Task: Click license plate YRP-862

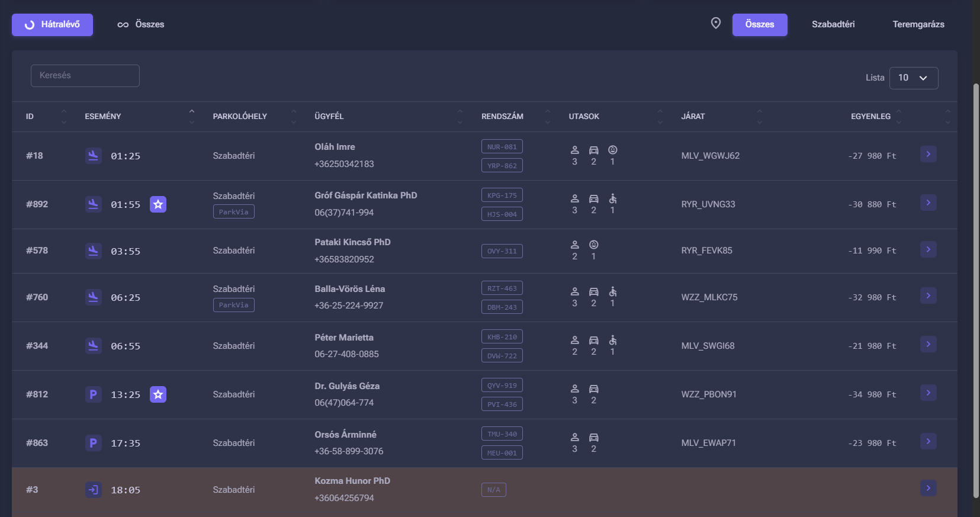Action: (x=502, y=165)
